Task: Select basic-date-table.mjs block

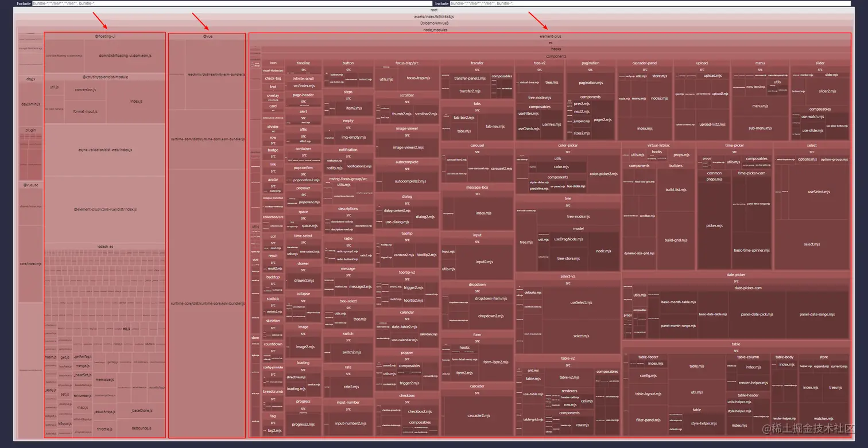Action: [x=712, y=314]
